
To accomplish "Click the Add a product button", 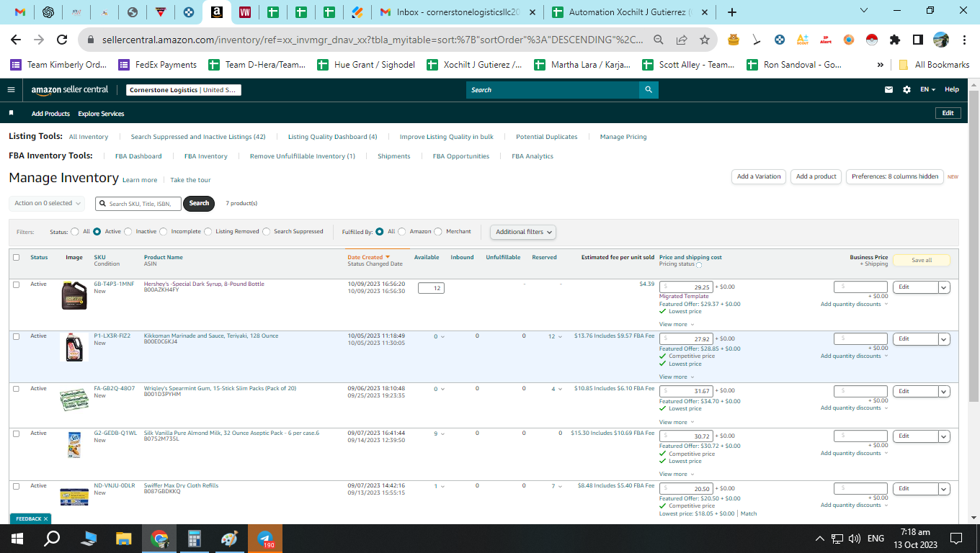I will pyautogui.click(x=816, y=176).
